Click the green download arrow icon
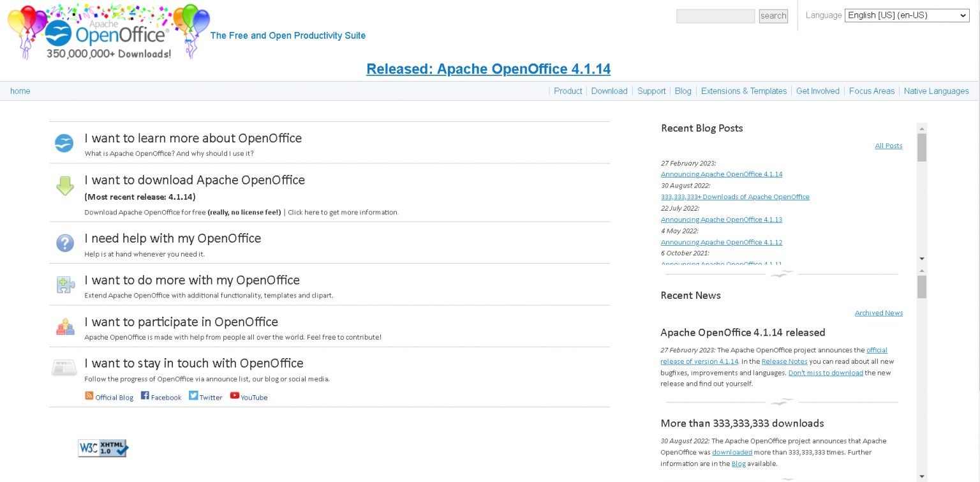Image resolution: width=980 pixels, height=482 pixels. (x=64, y=186)
